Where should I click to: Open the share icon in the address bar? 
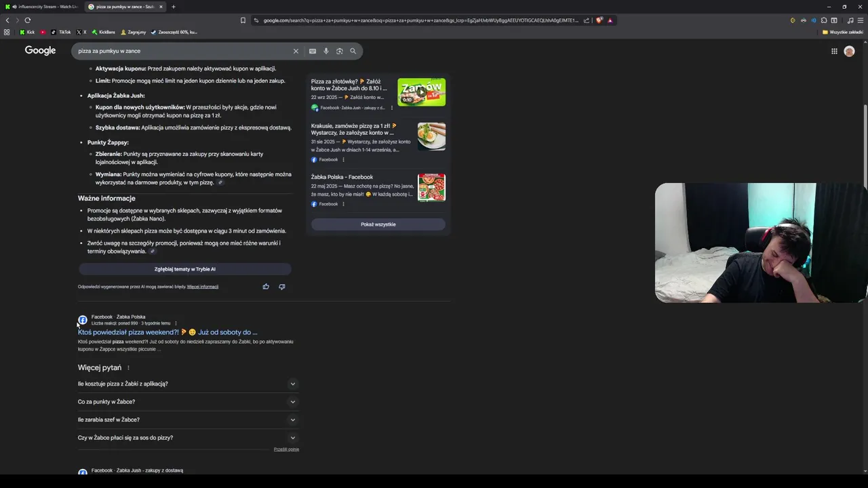(587, 20)
